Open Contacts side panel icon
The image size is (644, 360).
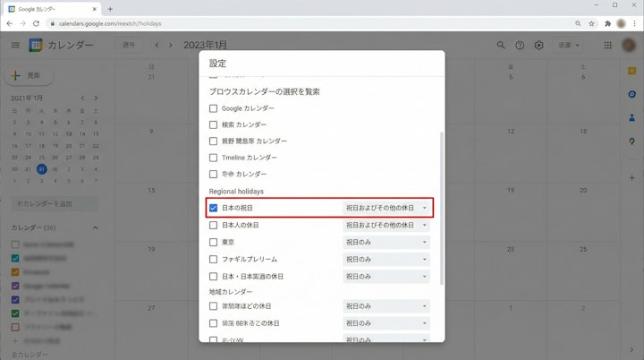(632, 117)
